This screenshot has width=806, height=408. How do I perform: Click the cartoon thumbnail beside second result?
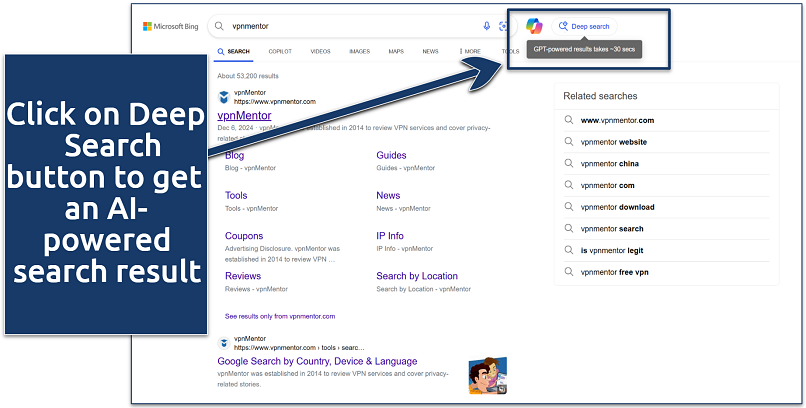[x=488, y=376]
